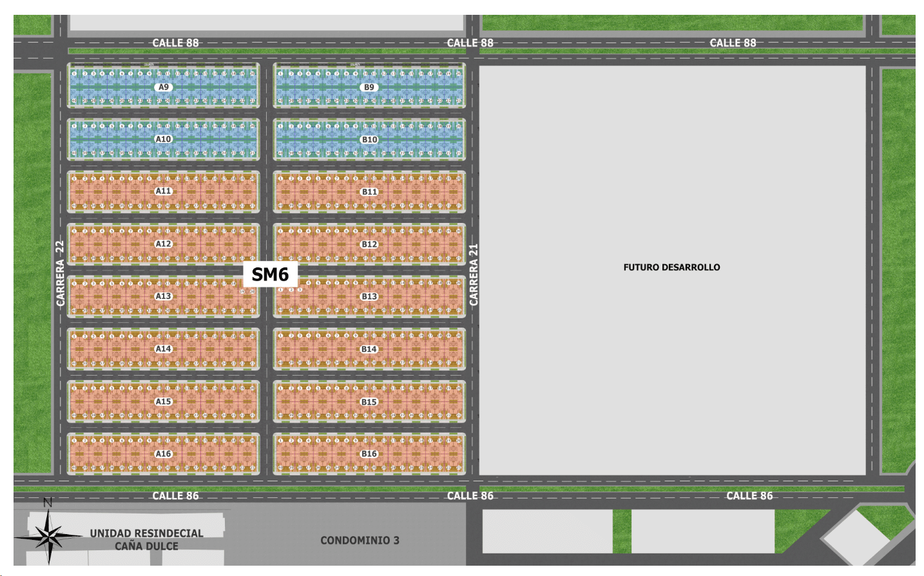Click the compass rose north indicator
This screenshot has height=576, width=924.
click(48, 531)
